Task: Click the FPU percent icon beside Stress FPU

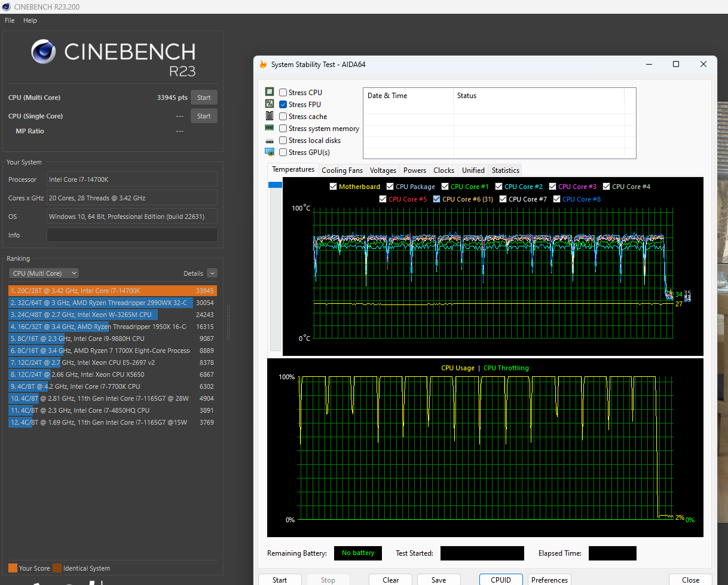Action: [x=270, y=104]
